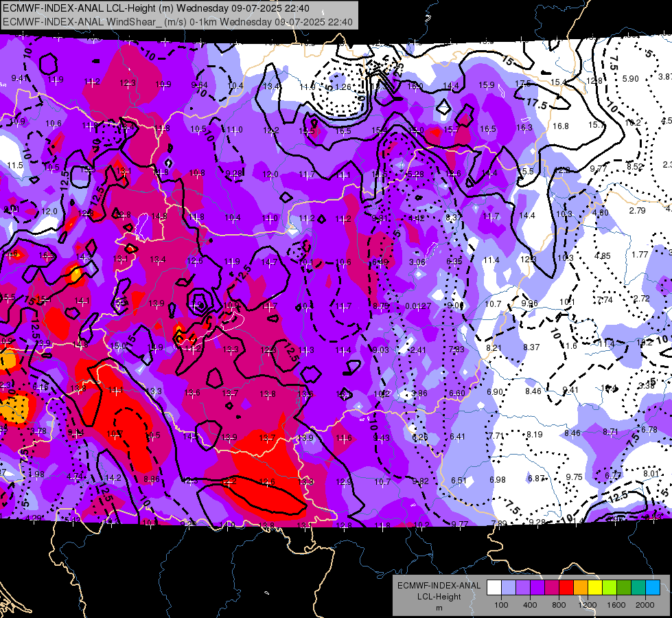Click the map value 8.71
Screen dimensions: 672x618
[x=611, y=431]
